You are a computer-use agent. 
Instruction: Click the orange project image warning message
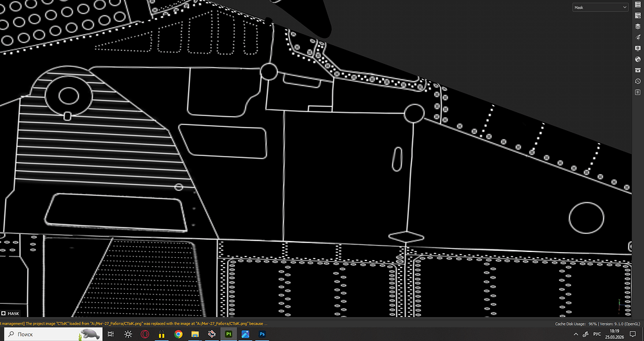tap(133, 324)
